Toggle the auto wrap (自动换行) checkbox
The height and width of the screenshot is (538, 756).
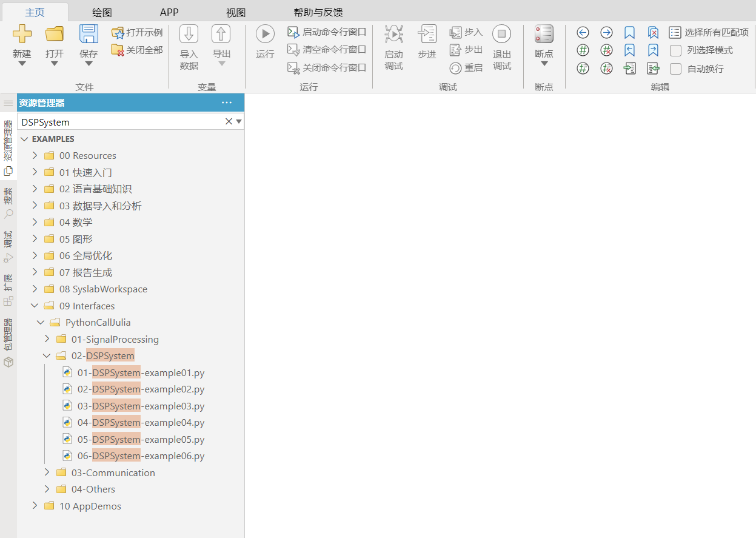click(675, 69)
